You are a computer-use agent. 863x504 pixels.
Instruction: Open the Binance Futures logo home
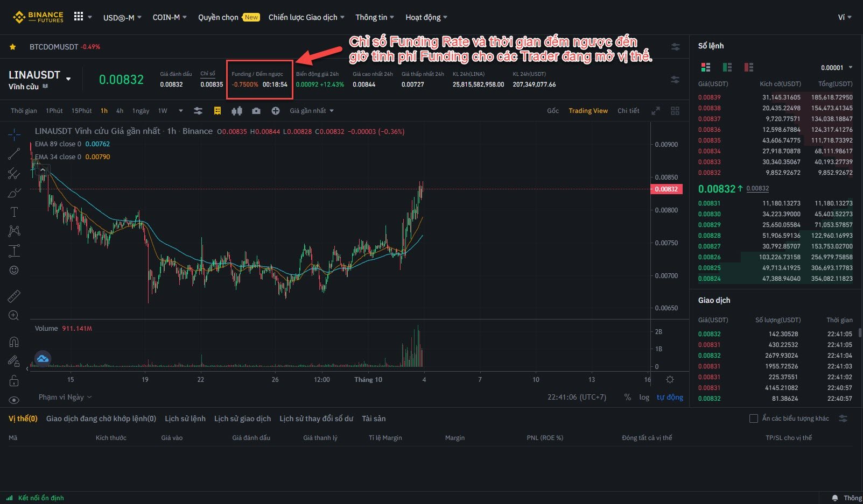[38, 17]
